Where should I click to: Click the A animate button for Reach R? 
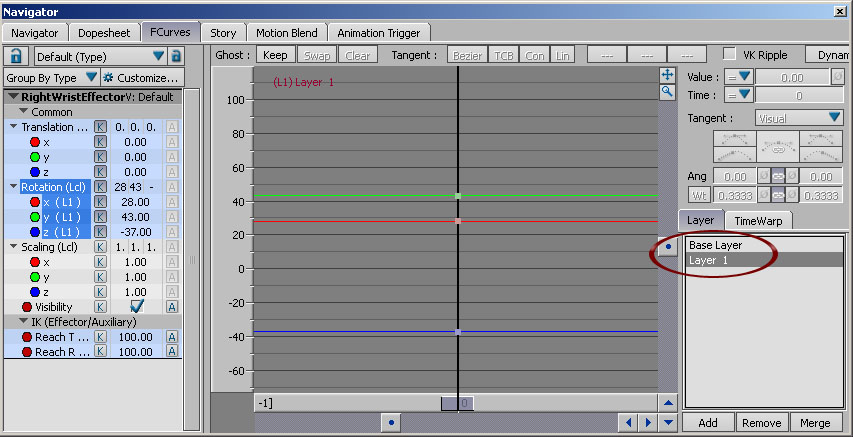coord(172,352)
